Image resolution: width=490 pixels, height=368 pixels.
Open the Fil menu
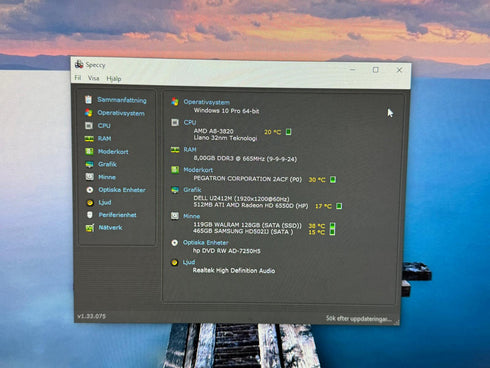(x=78, y=78)
